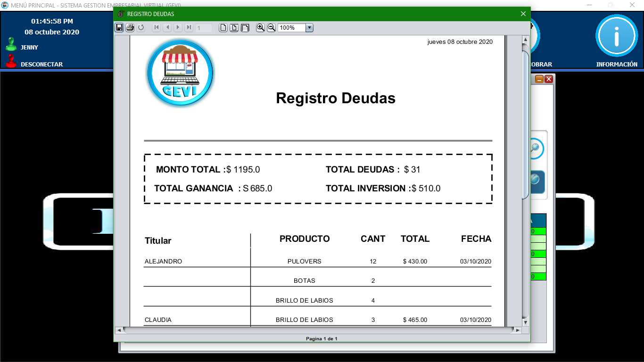Viewport: 644px width, 362px height.
Task: Click the COBRAR label in main menu
Action: [x=541, y=65]
